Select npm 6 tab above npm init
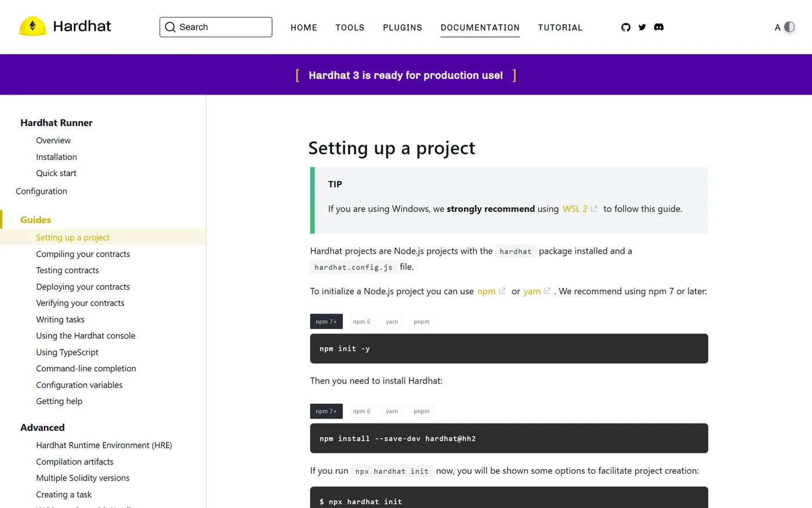 (361, 322)
